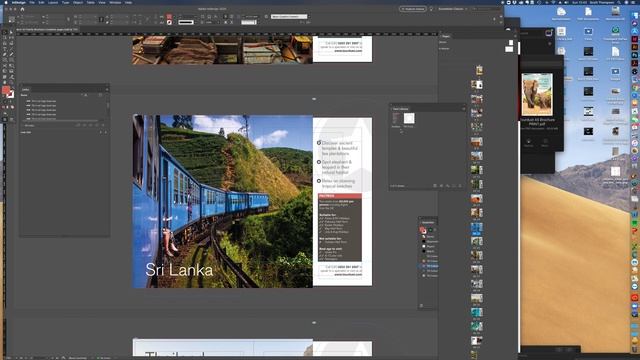Screen dimensions: 640x360
Task: Click the blue train photo frame
Action: pos(222,201)
